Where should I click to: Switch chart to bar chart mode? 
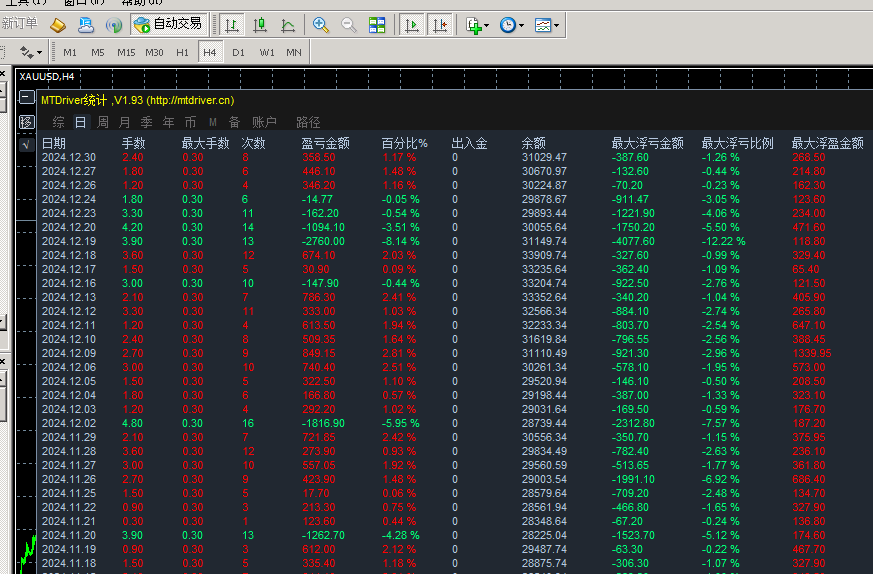(231, 24)
